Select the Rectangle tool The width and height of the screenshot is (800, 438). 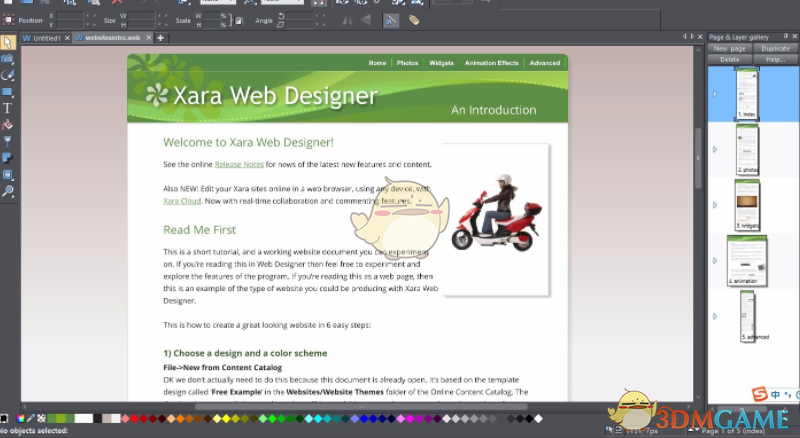[8, 92]
